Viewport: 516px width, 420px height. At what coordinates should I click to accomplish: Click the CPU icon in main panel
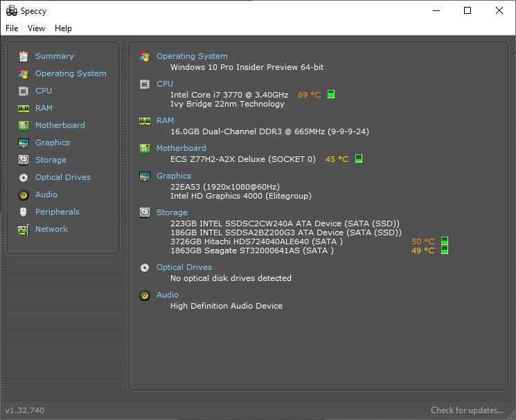(145, 84)
